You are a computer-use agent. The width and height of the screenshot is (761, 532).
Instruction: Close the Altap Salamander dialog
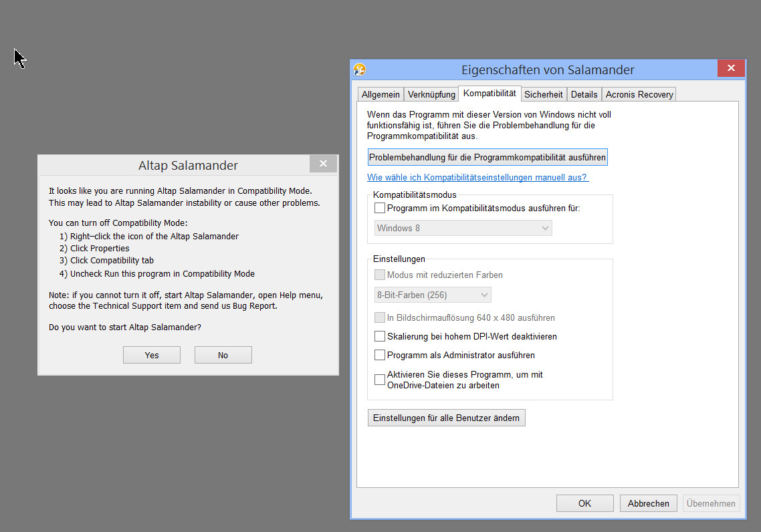(x=324, y=164)
